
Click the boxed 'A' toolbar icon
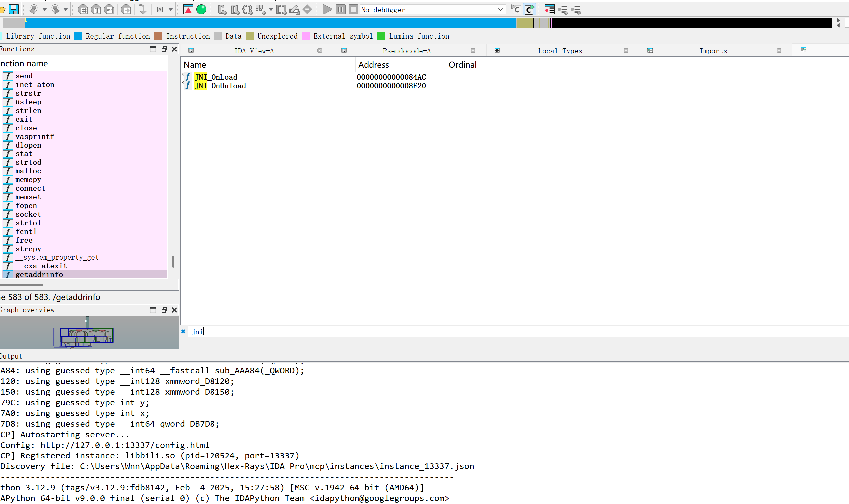point(160,10)
